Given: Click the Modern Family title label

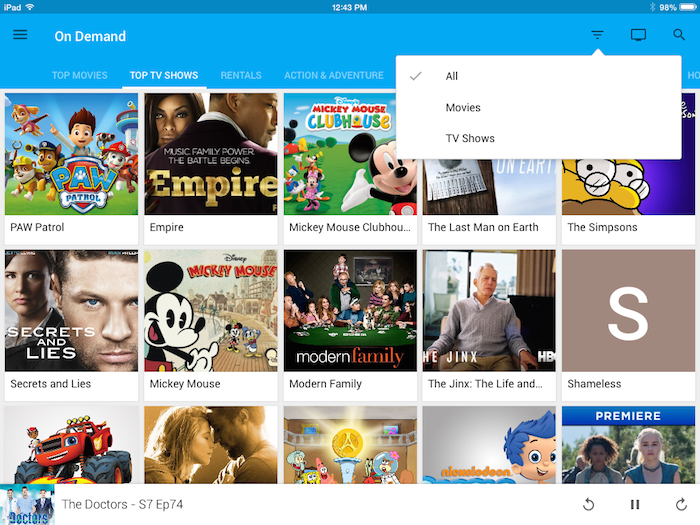Looking at the screenshot, I should point(325,384).
